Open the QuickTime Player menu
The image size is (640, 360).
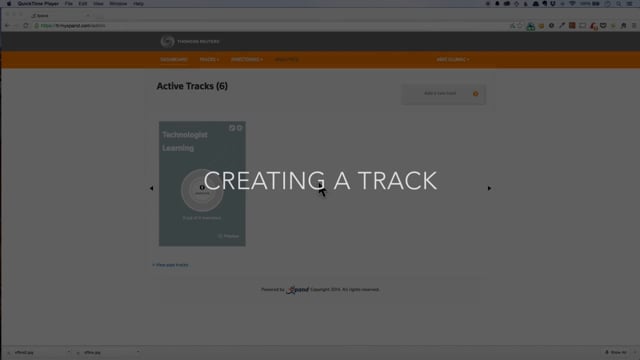click(x=38, y=4)
